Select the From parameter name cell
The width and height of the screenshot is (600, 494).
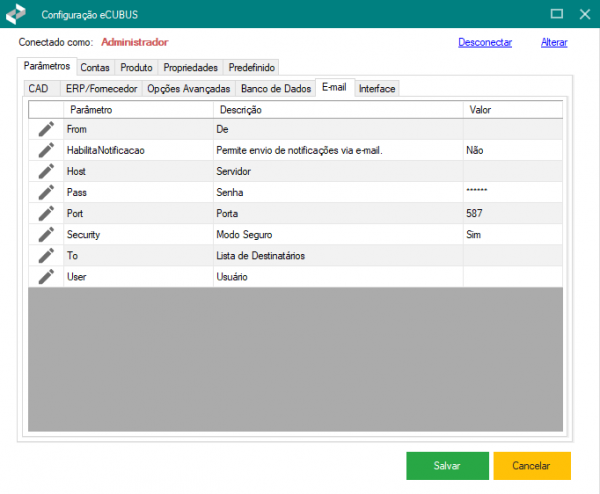point(138,129)
